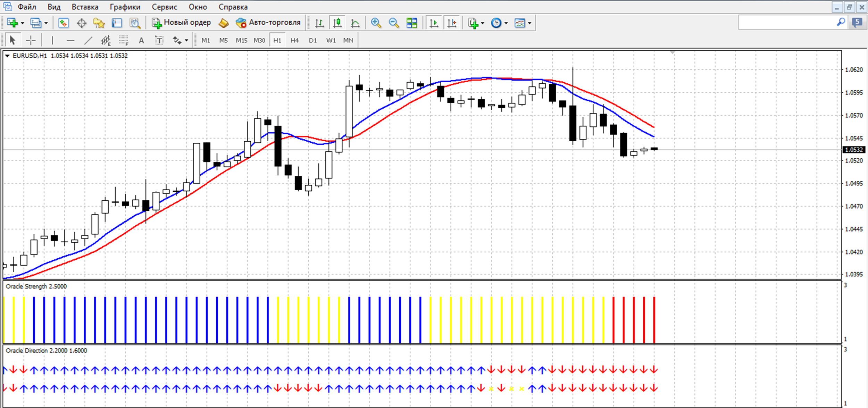Switch chart to Japanese candlesticks
868x408 pixels.
pyautogui.click(x=337, y=23)
